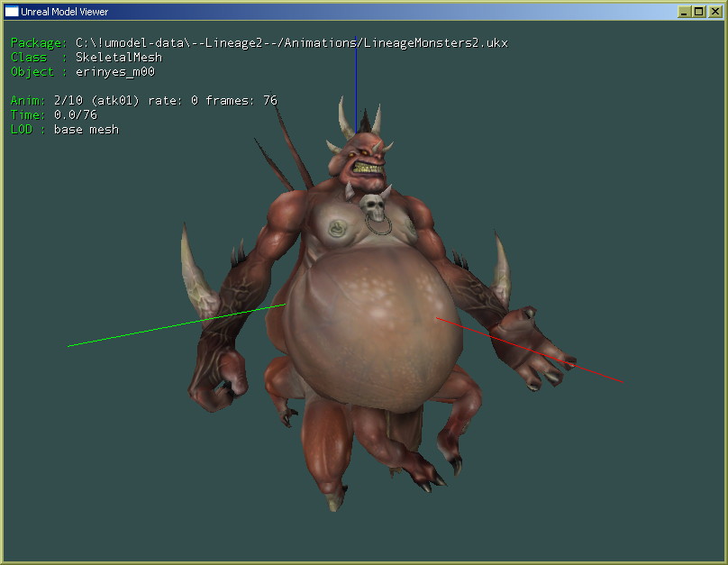Click the 'Time:' label

pyautogui.click(x=28, y=114)
